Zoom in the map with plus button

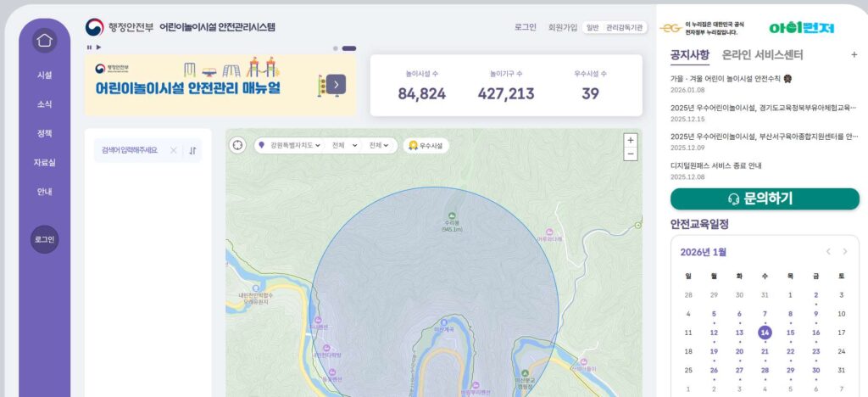point(630,140)
